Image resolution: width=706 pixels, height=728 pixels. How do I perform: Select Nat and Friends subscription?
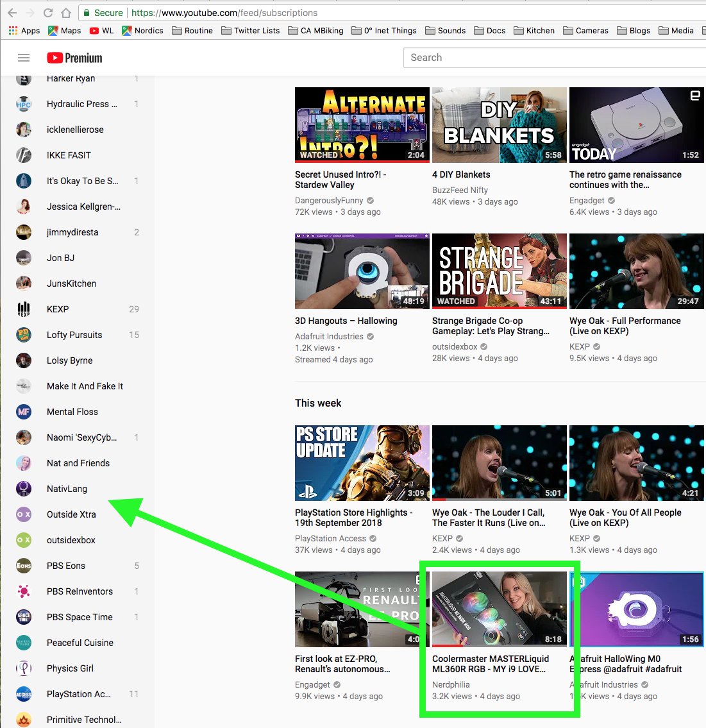78,463
